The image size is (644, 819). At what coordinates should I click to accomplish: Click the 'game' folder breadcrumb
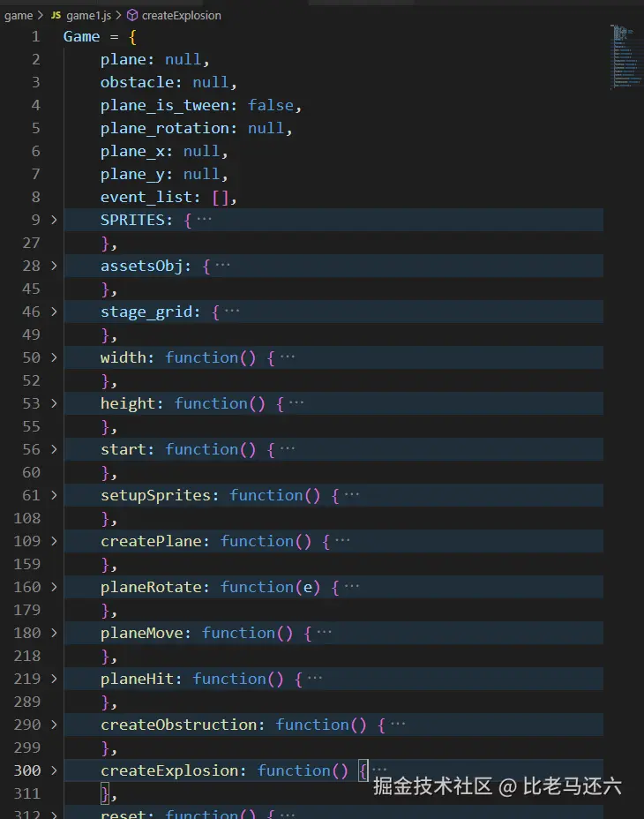[19, 16]
